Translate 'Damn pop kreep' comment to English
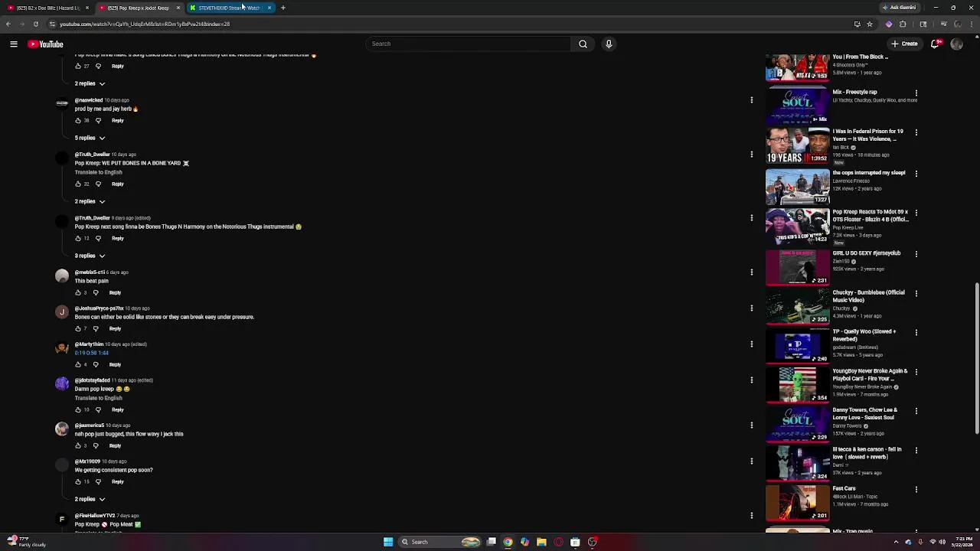The width and height of the screenshot is (980, 551). pos(99,398)
